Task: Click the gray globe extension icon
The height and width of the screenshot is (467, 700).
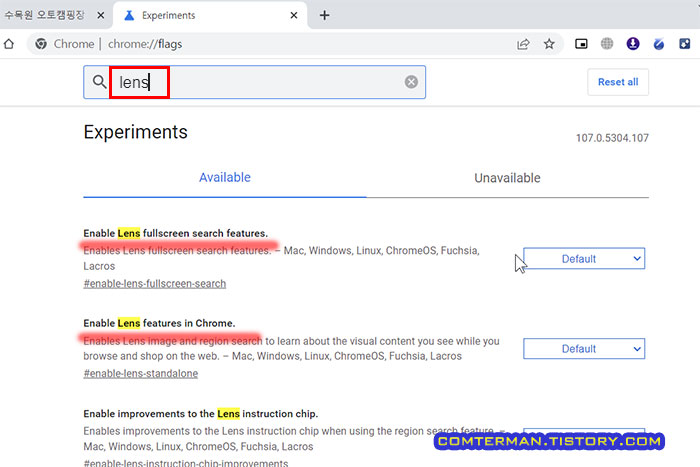Action: tap(607, 43)
